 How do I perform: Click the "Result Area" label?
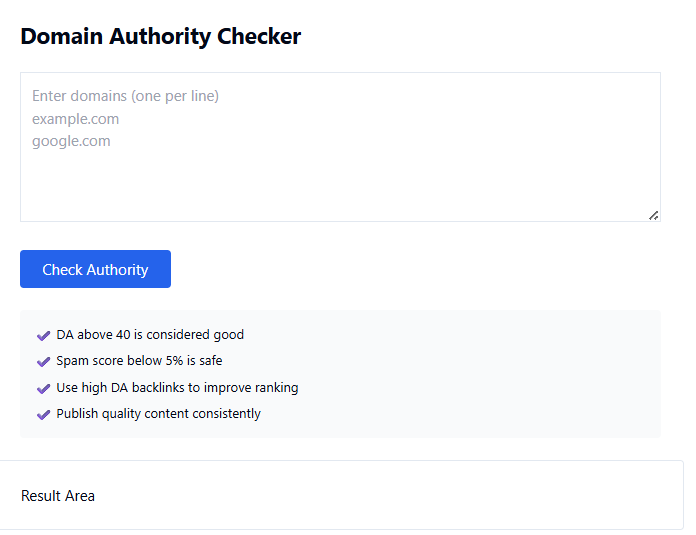(x=58, y=496)
